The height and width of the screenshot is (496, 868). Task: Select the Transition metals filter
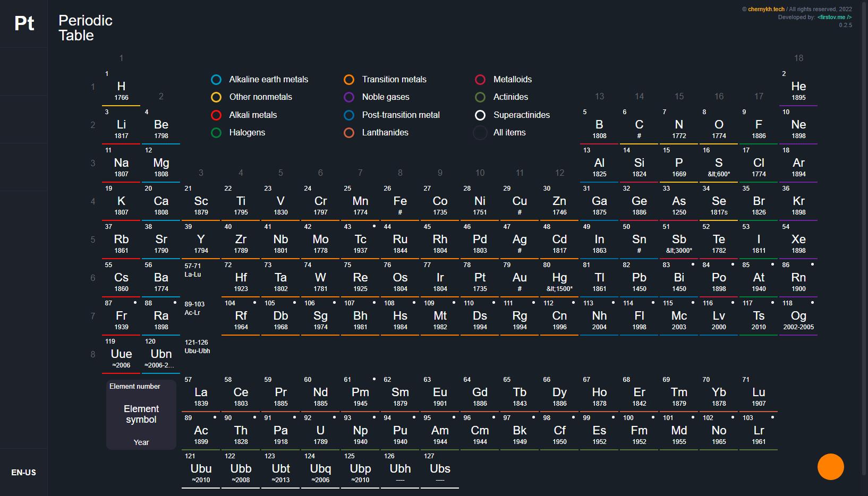(x=385, y=80)
